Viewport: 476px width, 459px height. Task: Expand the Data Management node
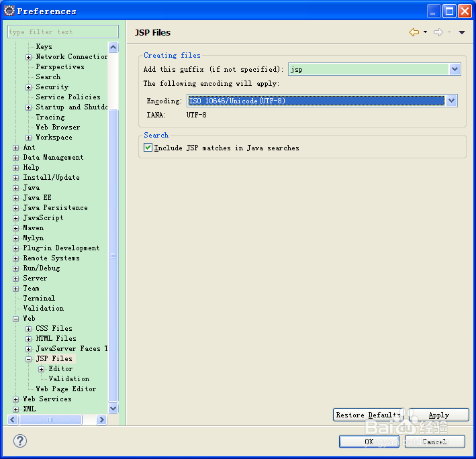[16, 158]
